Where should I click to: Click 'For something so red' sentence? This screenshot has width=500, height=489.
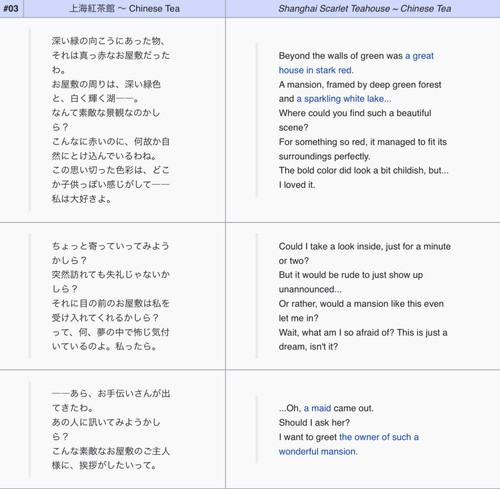[363, 149]
